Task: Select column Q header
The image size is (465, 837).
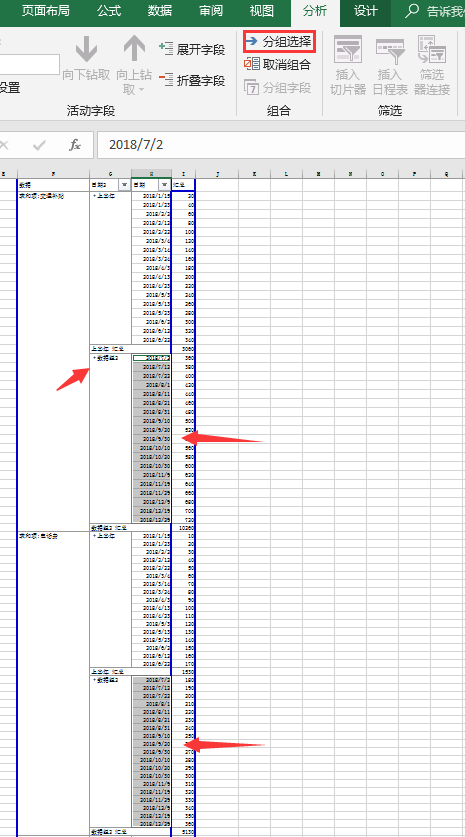Action: click(x=446, y=174)
